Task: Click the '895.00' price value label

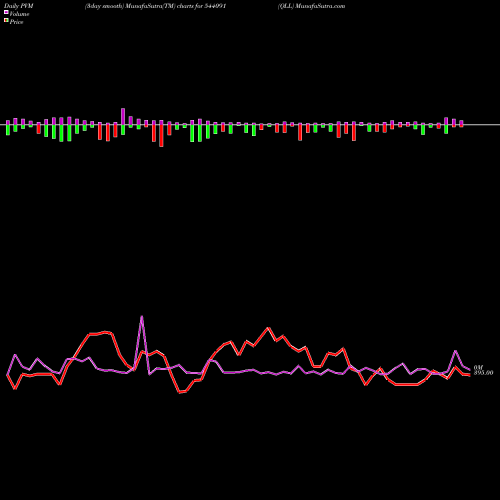Action: tap(483, 373)
